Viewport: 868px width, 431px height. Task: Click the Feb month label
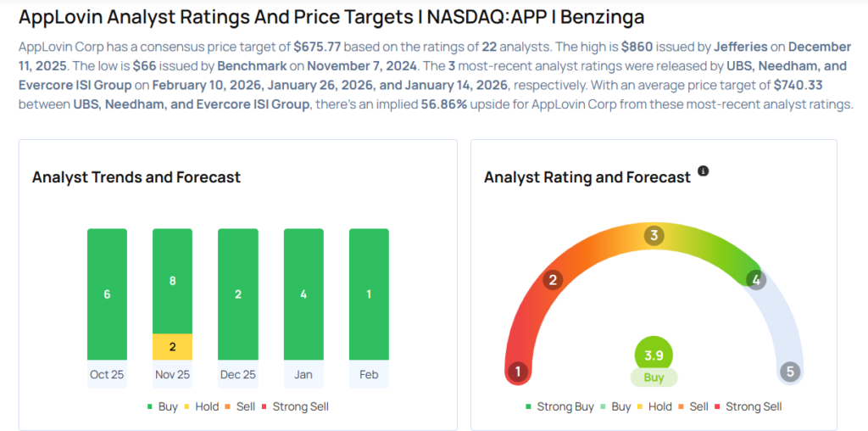[x=369, y=374]
